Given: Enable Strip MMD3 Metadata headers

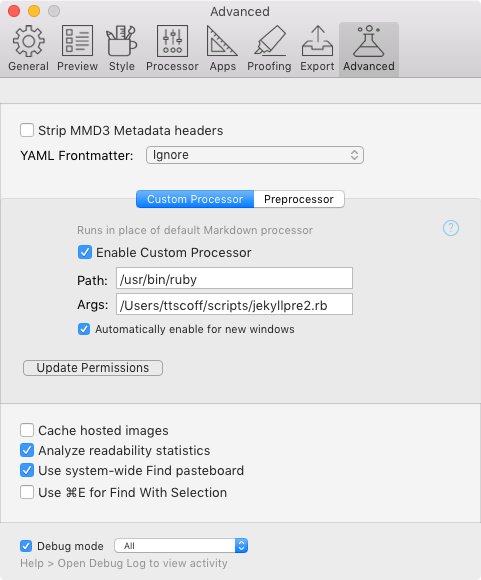Looking at the screenshot, I should click(27, 130).
